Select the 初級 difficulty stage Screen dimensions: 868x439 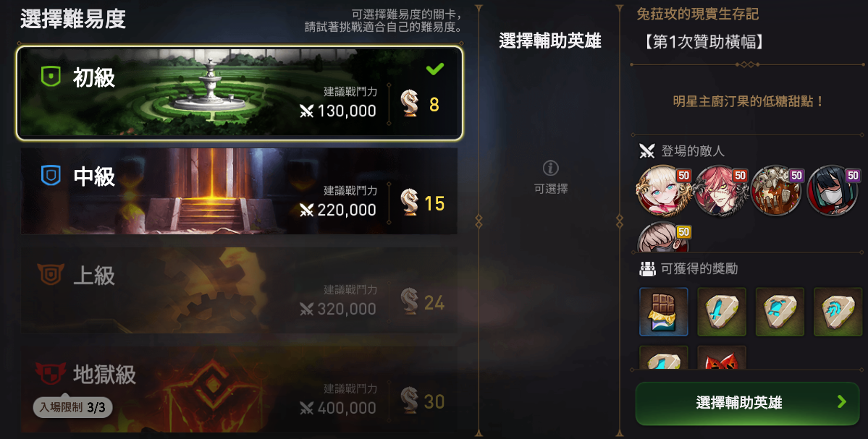[240, 93]
